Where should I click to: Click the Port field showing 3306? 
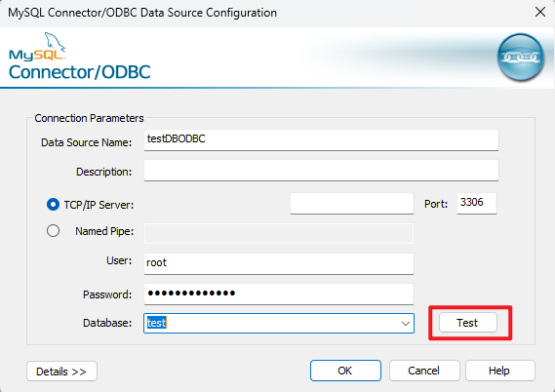tap(476, 203)
